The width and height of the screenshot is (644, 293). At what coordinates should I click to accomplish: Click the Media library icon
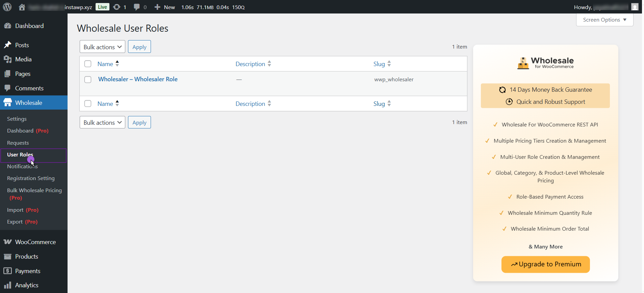click(8, 59)
